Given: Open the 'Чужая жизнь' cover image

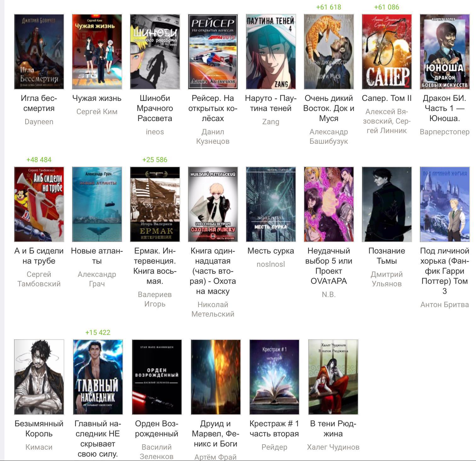Looking at the screenshot, I should click(97, 52).
